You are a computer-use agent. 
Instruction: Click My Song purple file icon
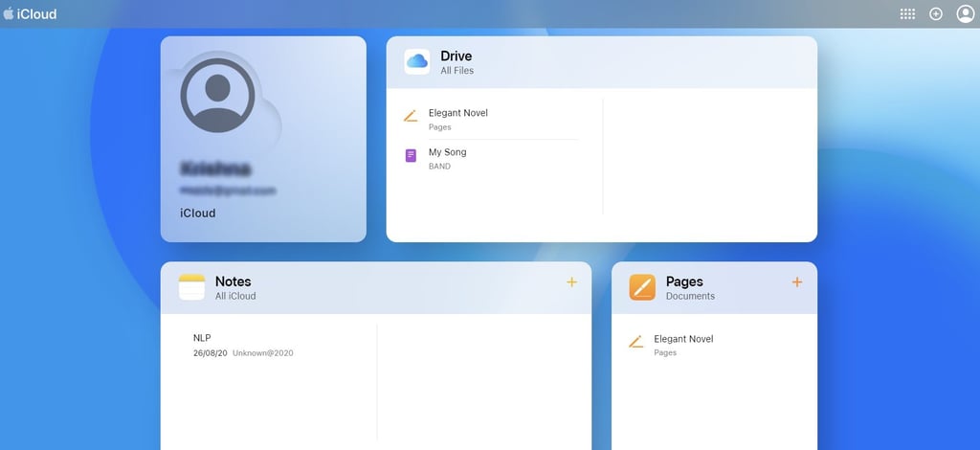[x=411, y=156]
